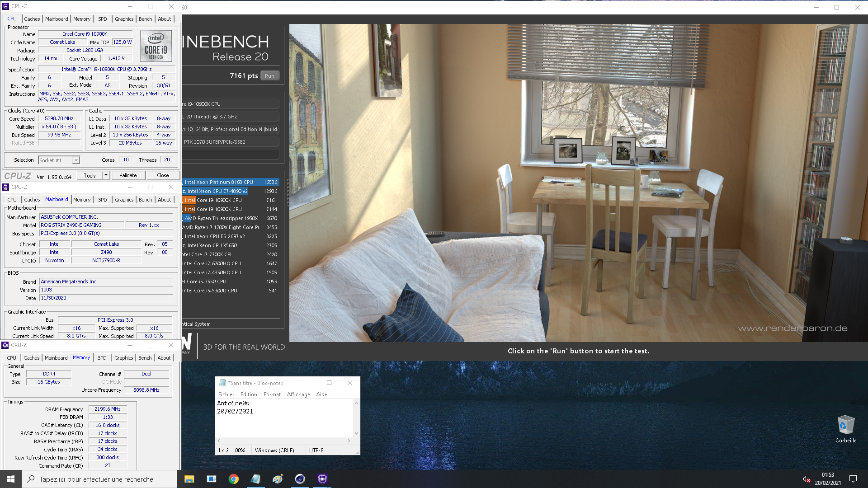Click Notepad horizontal scrollbar left arrow
The image size is (868, 488).
tap(219, 441)
